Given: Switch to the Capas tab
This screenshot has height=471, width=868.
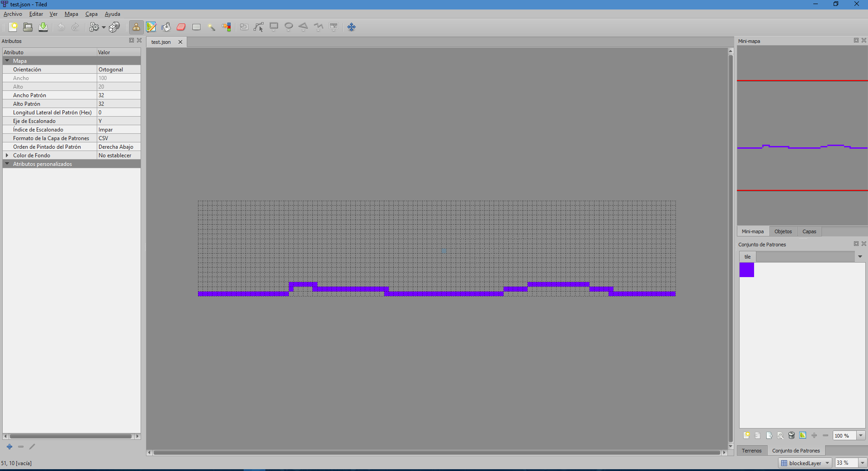Looking at the screenshot, I should (x=809, y=231).
